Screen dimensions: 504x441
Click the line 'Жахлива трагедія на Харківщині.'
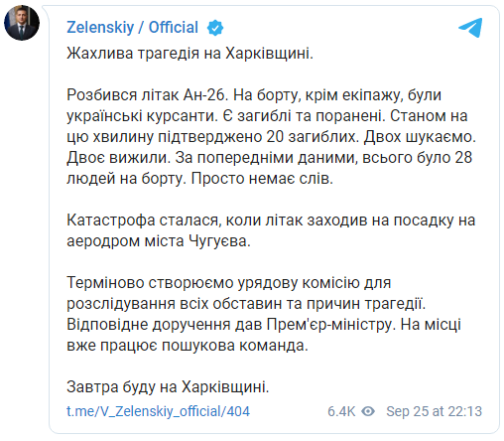click(189, 54)
